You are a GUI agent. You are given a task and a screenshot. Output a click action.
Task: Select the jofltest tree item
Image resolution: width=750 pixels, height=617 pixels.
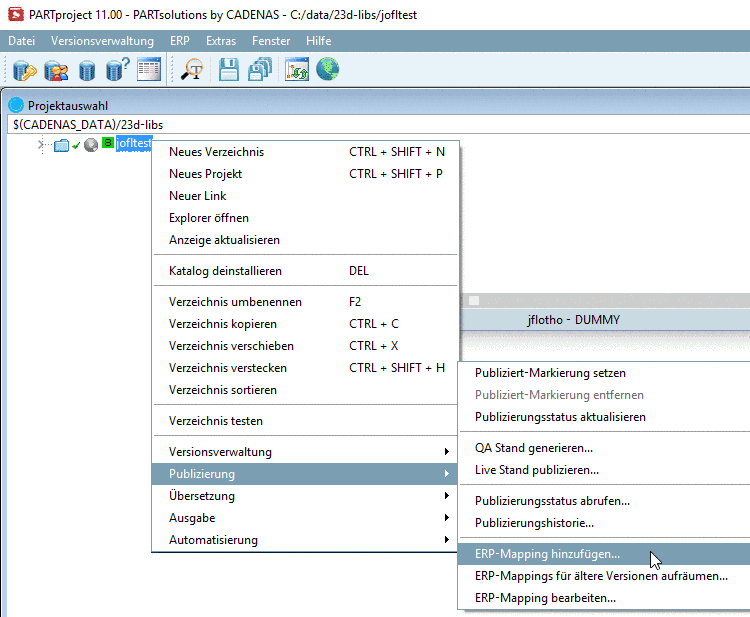134,143
